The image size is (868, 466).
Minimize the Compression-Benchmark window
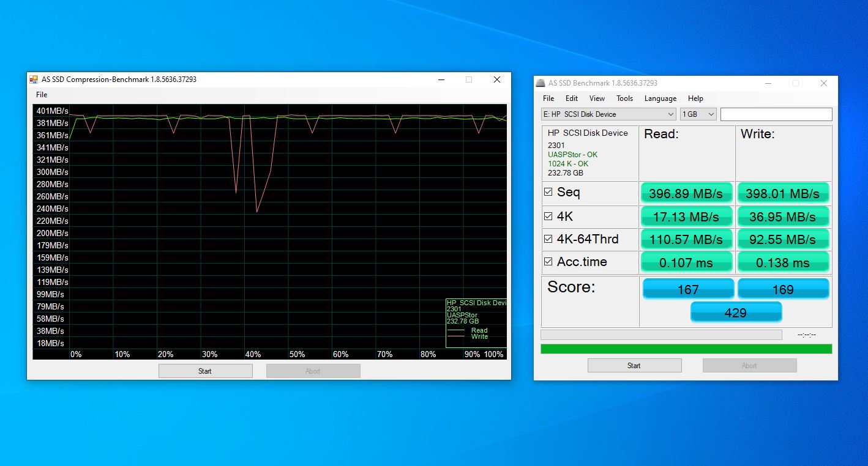click(441, 80)
